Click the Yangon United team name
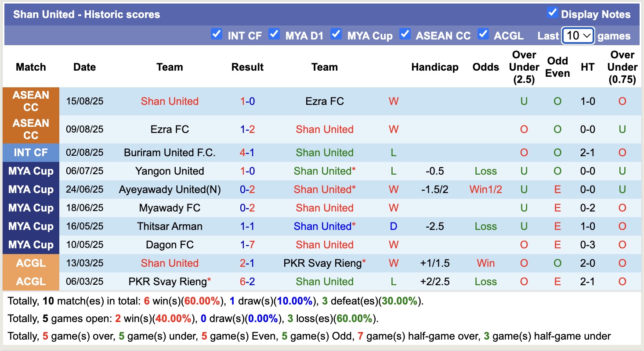 (170, 171)
